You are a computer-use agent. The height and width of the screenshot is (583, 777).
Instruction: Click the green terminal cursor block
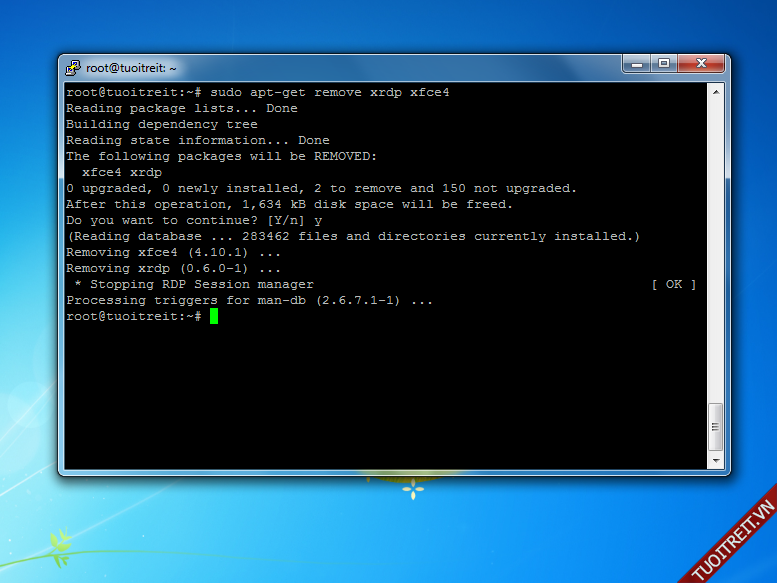click(214, 316)
